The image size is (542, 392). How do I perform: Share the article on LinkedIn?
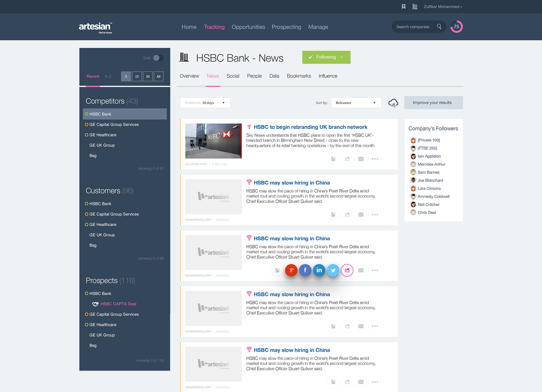(319, 270)
